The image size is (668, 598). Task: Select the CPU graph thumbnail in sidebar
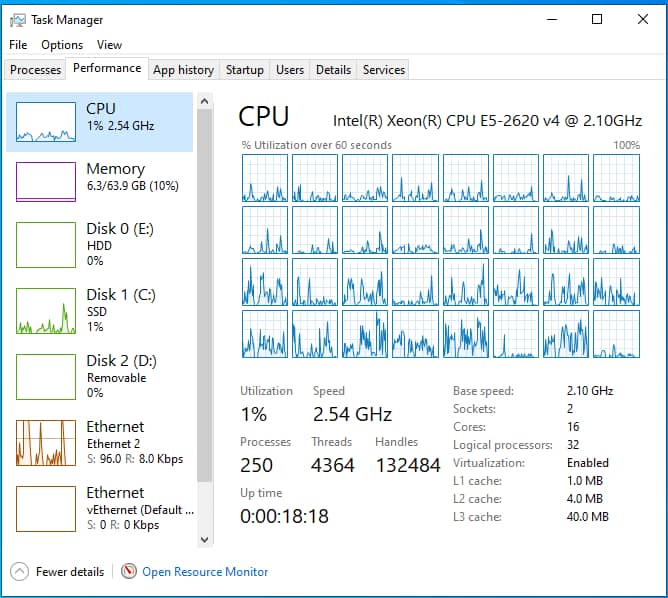coord(46,122)
